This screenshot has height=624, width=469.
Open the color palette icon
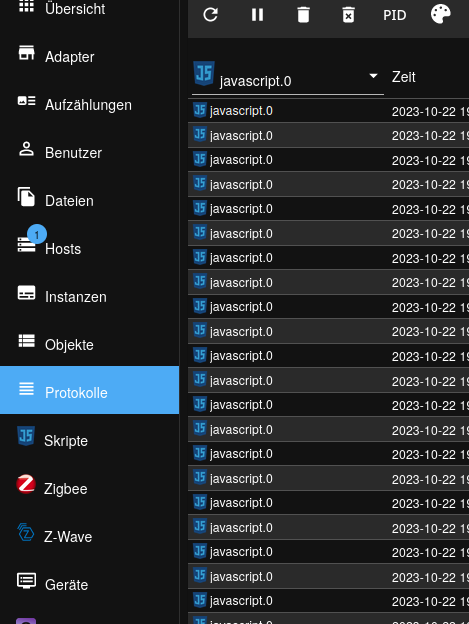pos(441,14)
